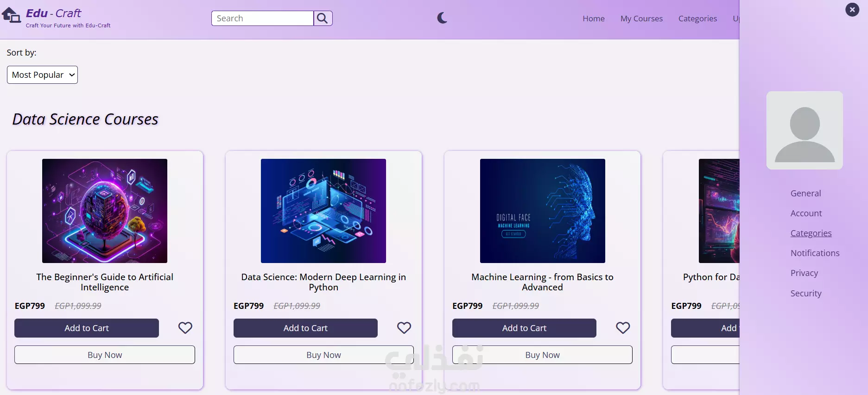The width and height of the screenshot is (868, 395).
Task: Select Account in the side panel
Action: 806,213
